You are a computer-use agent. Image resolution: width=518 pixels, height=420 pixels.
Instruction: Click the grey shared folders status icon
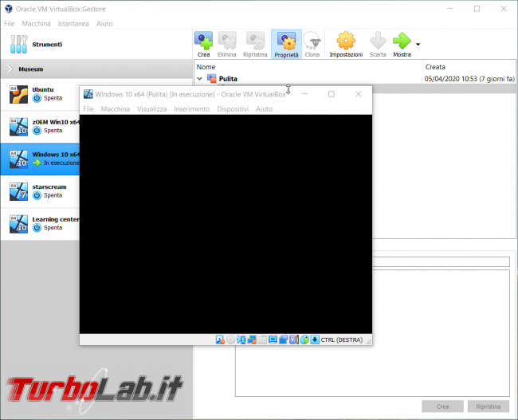[262, 340]
